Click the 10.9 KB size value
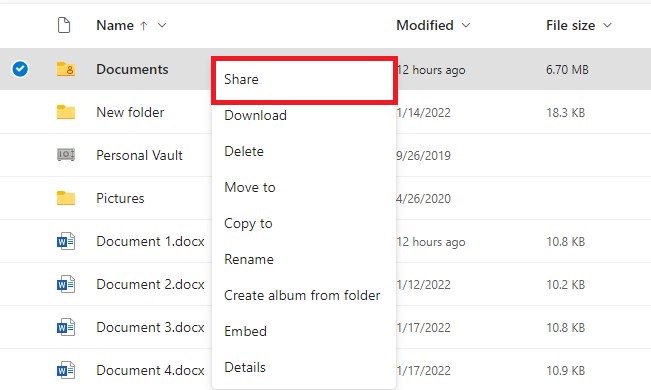This screenshot has width=651, height=390. tap(565, 370)
